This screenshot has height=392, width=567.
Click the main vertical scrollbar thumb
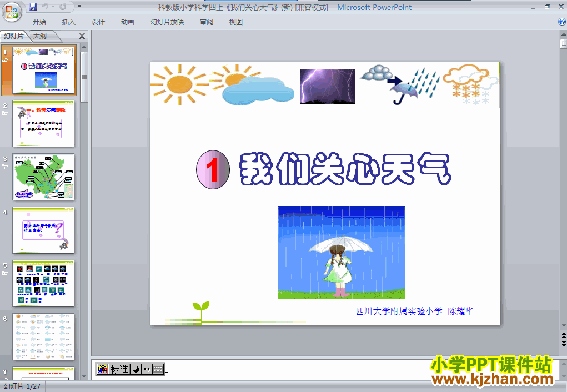click(563, 44)
